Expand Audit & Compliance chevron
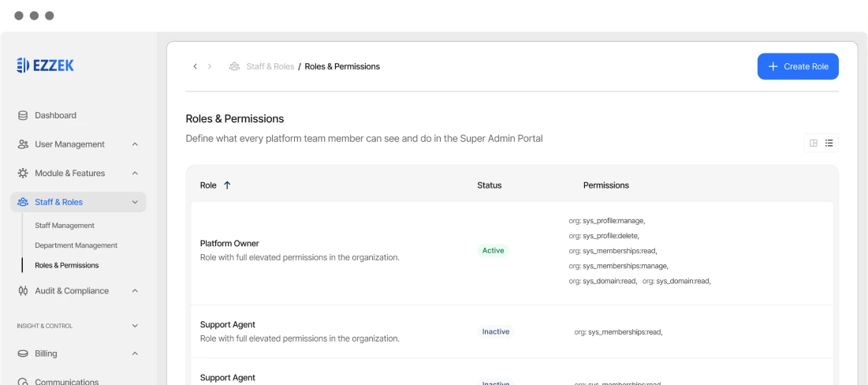The height and width of the screenshot is (385, 868). [x=135, y=290]
